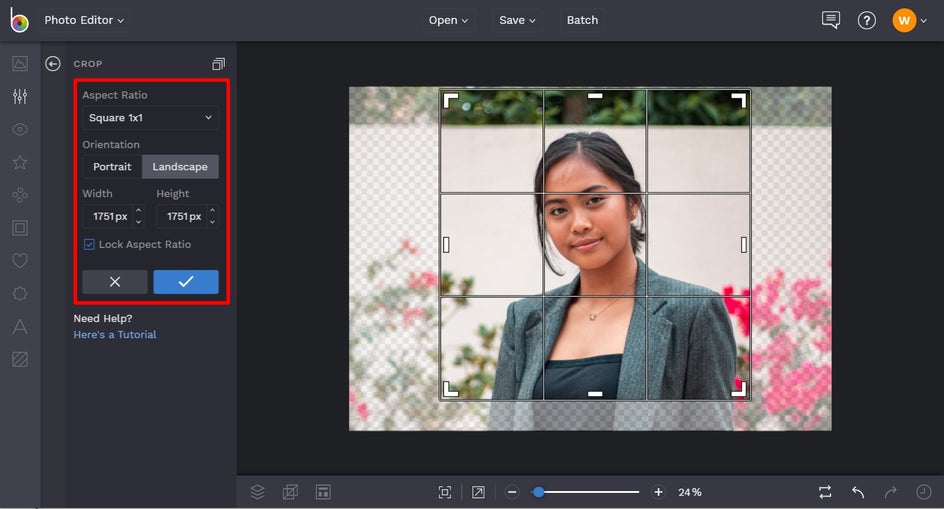Click the top-left crop corner handle

coord(450,101)
